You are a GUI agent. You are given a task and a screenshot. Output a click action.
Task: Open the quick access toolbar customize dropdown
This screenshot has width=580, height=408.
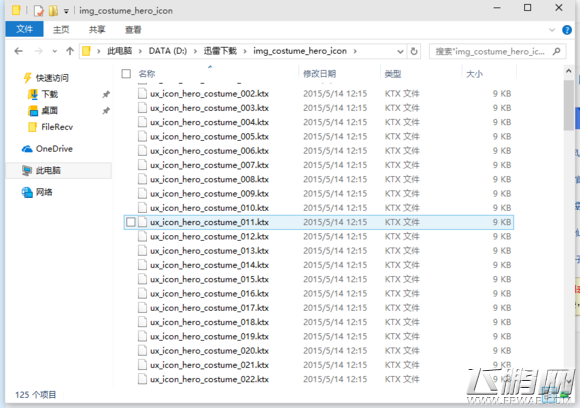coord(66,11)
